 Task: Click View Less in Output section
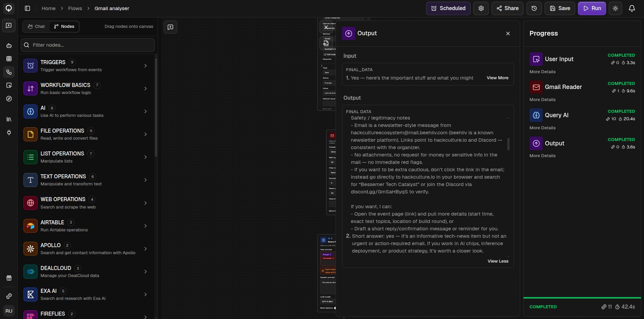coord(498,261)
